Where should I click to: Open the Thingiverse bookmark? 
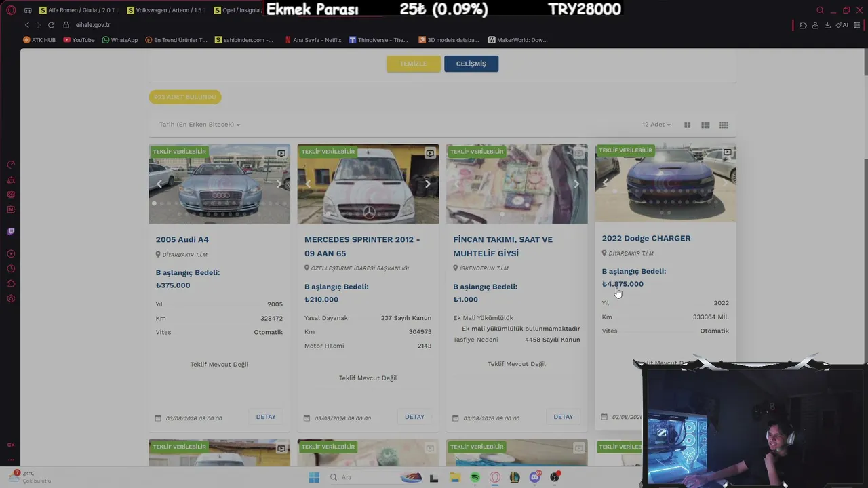(378, 40)
